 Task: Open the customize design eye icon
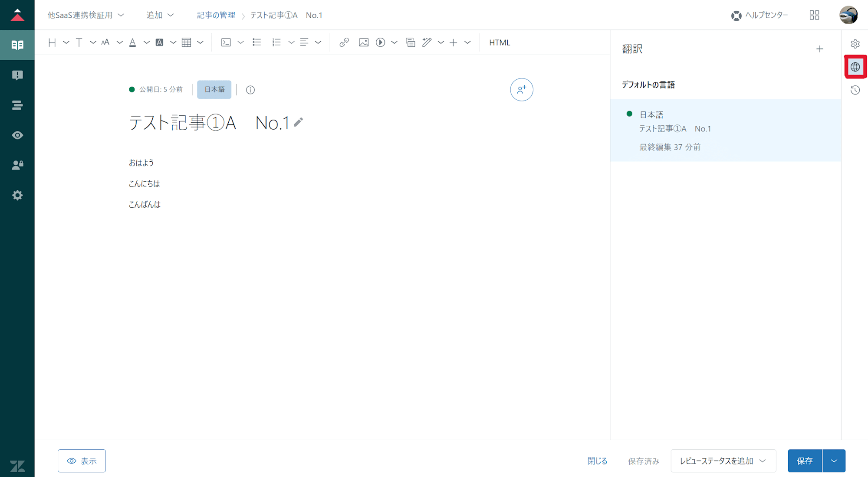pyautogui.click(x=17, y=135)
